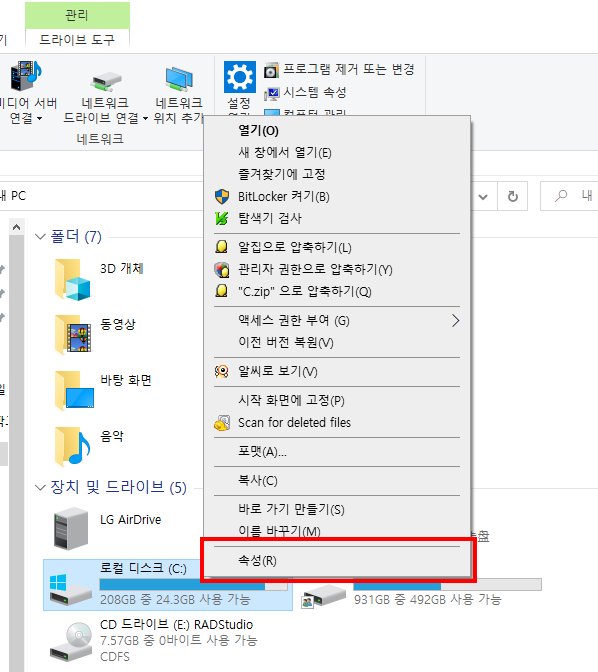Image resolution: width=598 pixels, height=672 pixels.
Task: Click the 931GB drive usage bar
Action: click(447, 584)
